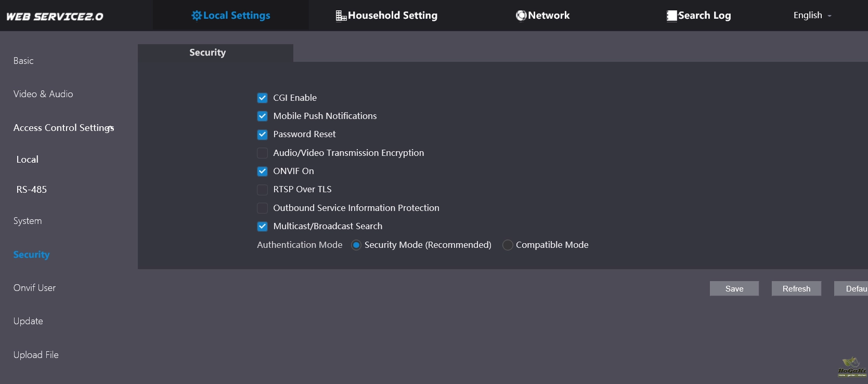Click the Household Setting building icon
The height and width of the screenshot is (384, 868).
pyautogui.click(x=341, y=16)
